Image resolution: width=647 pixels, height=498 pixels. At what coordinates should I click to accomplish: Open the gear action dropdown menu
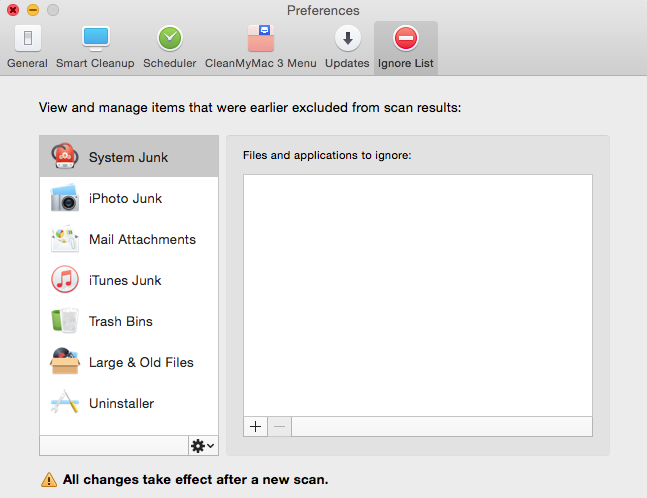coord(203,446)
